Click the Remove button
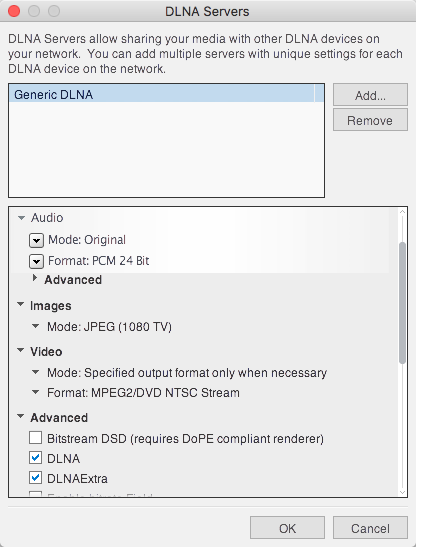Viewport: 437px width, 547px height. [x=370, y=120]
